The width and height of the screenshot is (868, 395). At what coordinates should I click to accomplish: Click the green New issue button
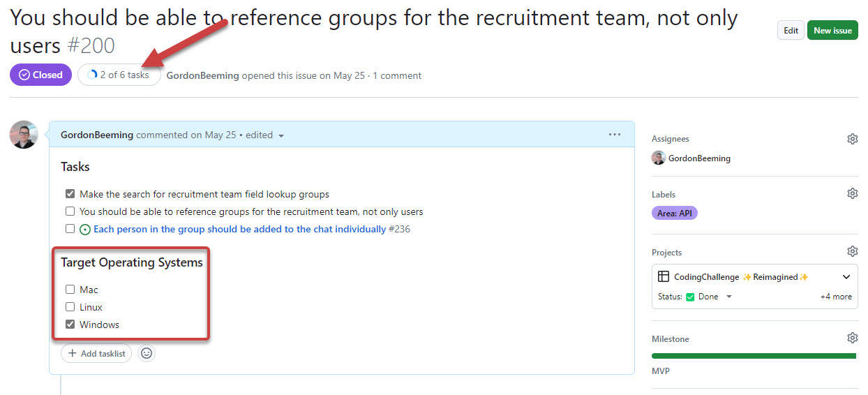click(x=832, y=30)
